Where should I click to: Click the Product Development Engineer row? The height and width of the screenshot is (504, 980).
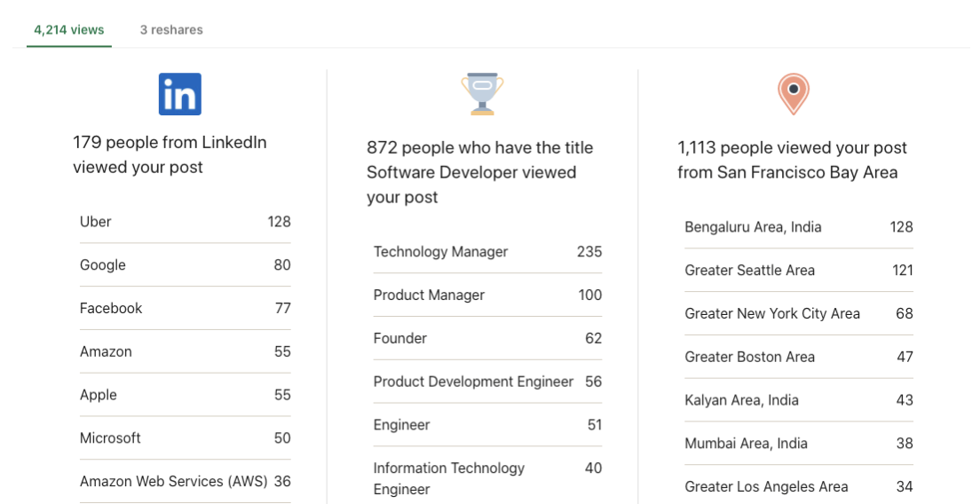pyautogui.click(x=486, y=382)
